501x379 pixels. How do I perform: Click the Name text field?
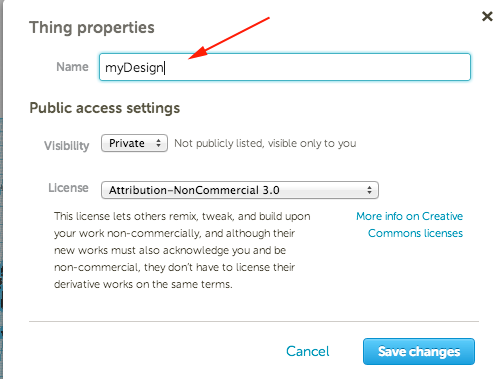[285, 67]
